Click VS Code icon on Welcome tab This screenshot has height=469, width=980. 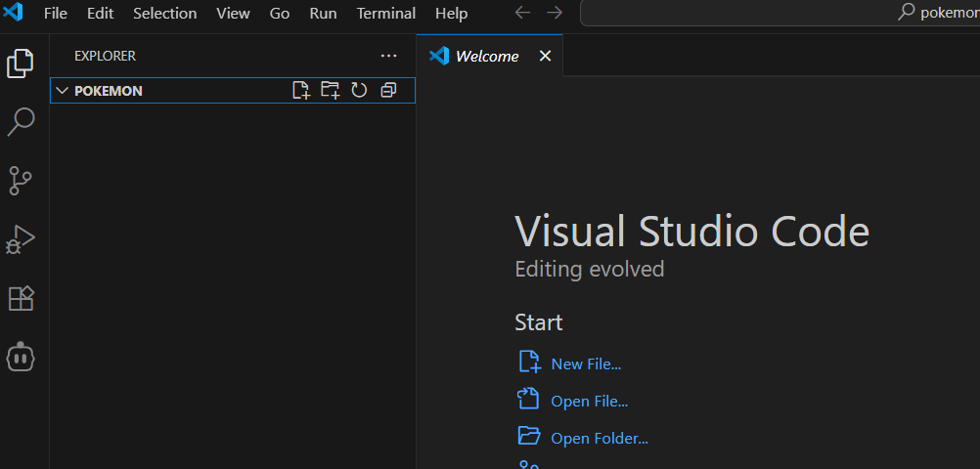click(439, 56)
